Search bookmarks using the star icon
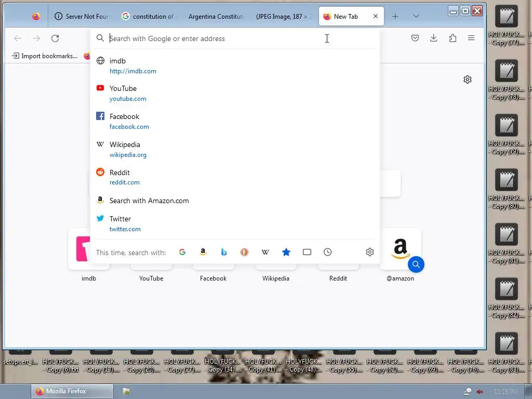This screenshot has height=399, width=532. [286, 252]
